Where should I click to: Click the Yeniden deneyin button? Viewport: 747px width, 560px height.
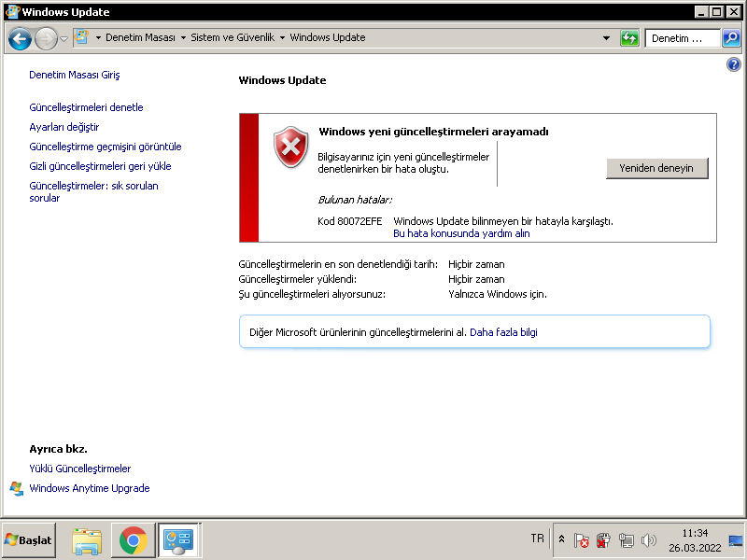coord(656,168)
